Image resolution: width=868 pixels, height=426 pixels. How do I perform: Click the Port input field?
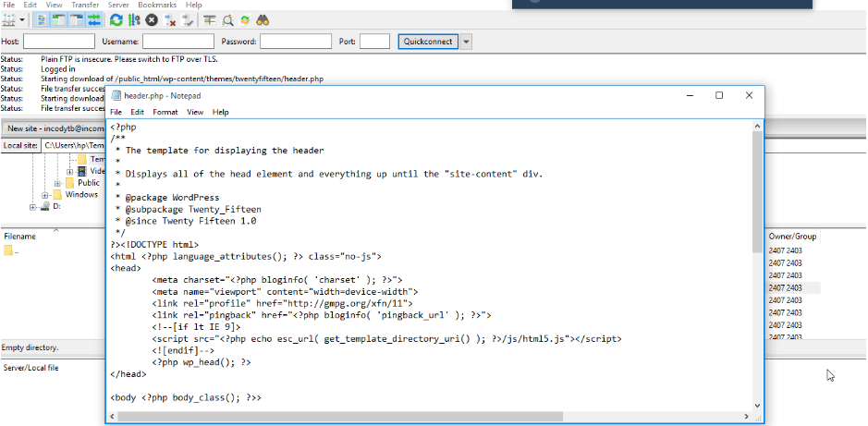[374, 42]
